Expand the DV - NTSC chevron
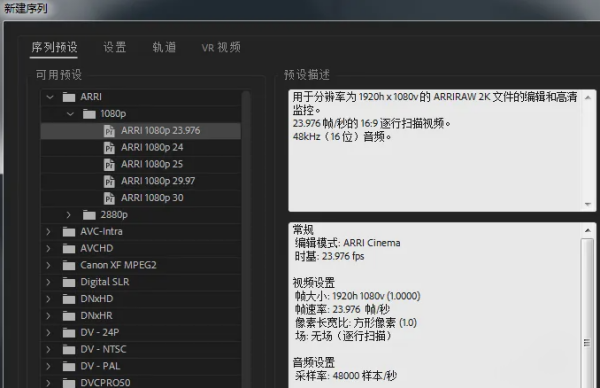This screenshot has height=388, width=600. [48, 349]
